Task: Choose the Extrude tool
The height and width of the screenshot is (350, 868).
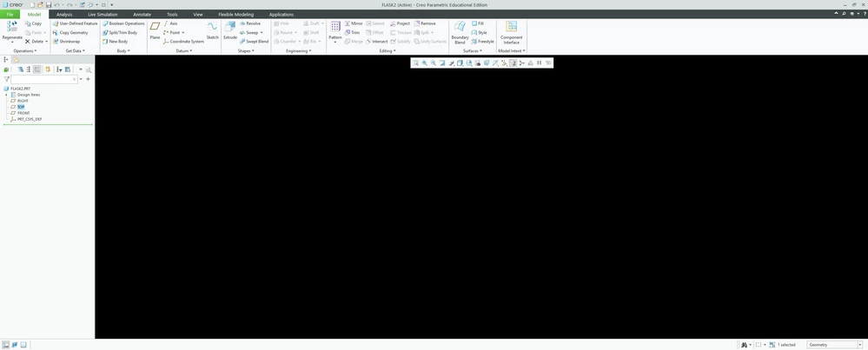Action: coord(229,31)
